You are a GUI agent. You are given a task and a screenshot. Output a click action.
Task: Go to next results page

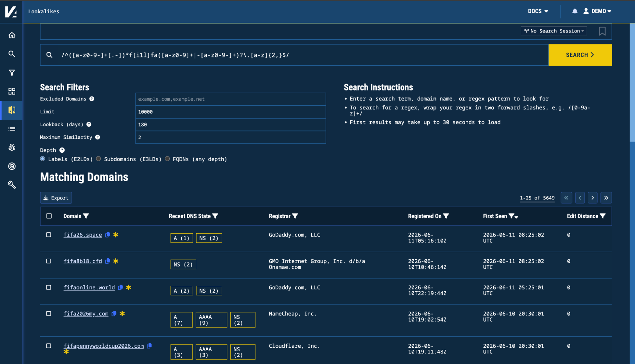(x=592, y=198)
